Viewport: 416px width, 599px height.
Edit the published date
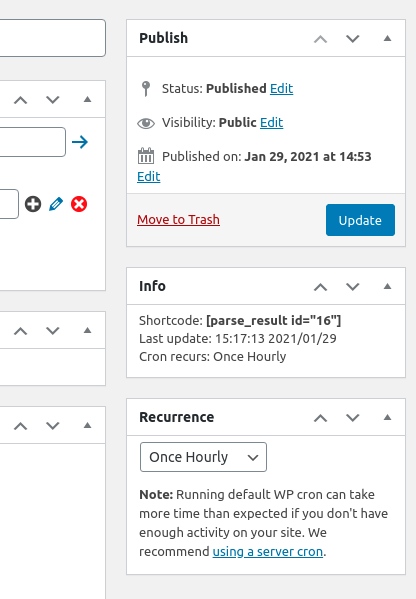click(x=149, y=176)
